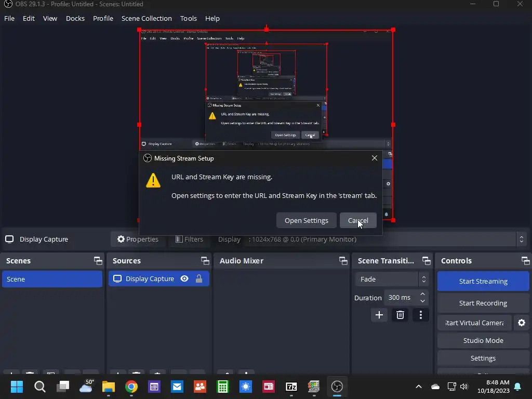Open the Mail app from taskbar
This screenshot has width=532, height=399.
coord(177,387)
